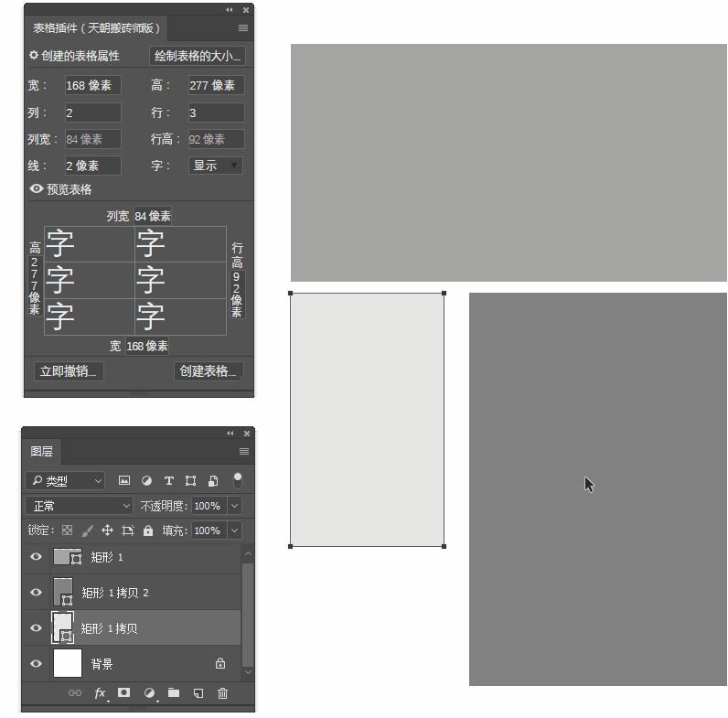
Task: Click the dark gray rectangle on canvas
Action: pyautogui.click(x=598, y=489)
